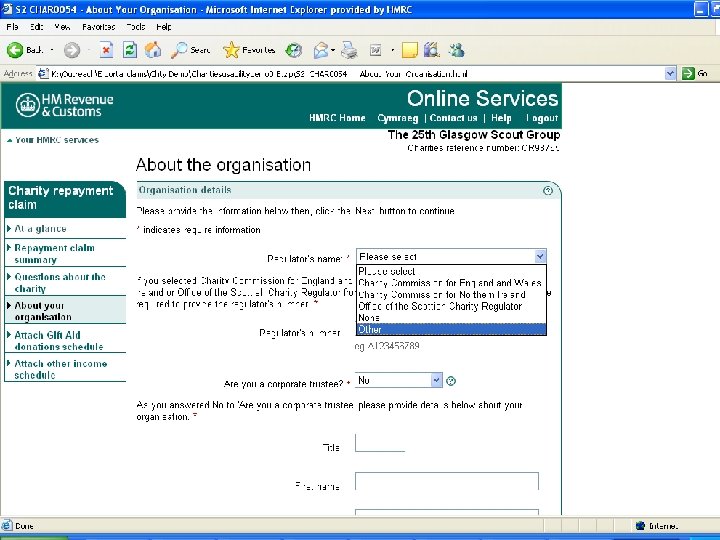Click the First name input field
This screenshot has height=540, width=720.
(447, 481)
